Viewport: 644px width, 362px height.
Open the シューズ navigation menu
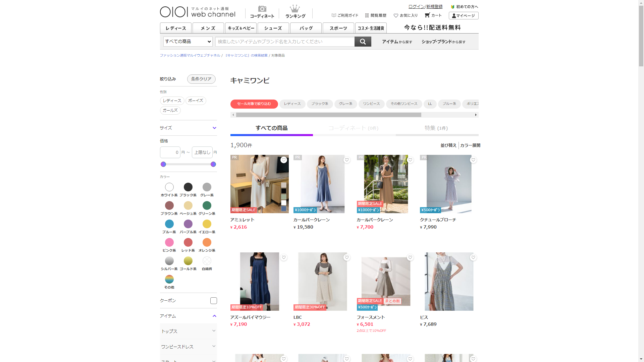click(x=273, y=28)
